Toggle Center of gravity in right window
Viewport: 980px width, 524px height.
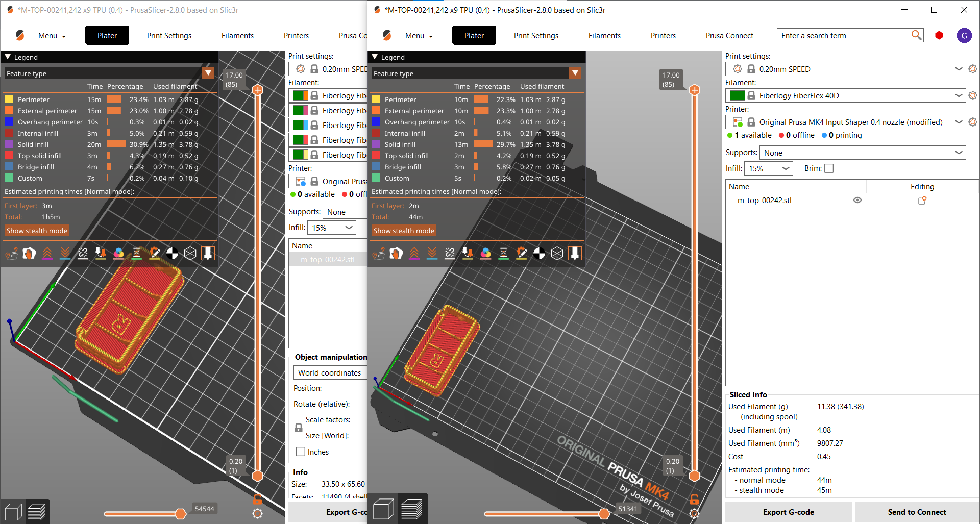[539, 253]
